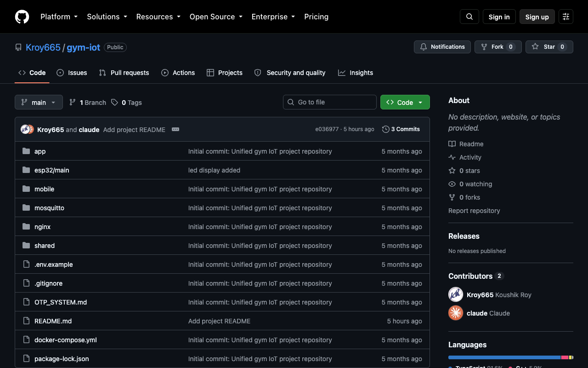Click the branch icon next to 1 Branch

[73, 102]
